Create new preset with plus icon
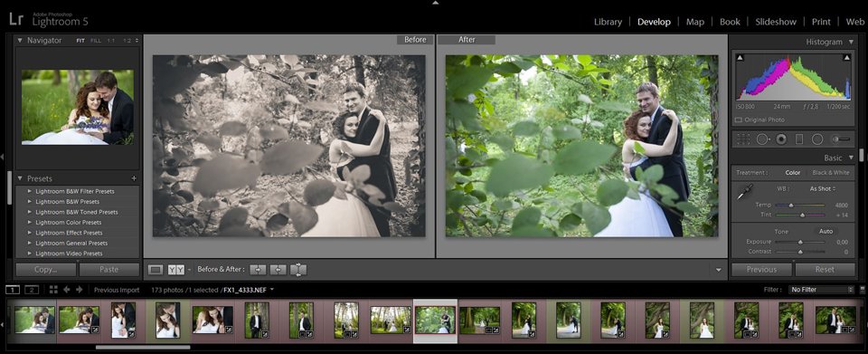The width and height of the screenshot is (868, 354). tap(134, 179)
